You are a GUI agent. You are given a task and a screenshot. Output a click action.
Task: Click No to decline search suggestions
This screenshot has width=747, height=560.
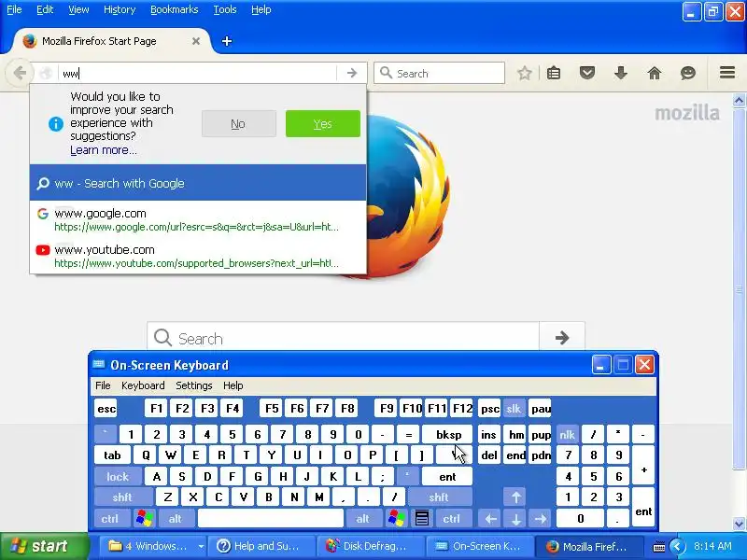point(238,124)
